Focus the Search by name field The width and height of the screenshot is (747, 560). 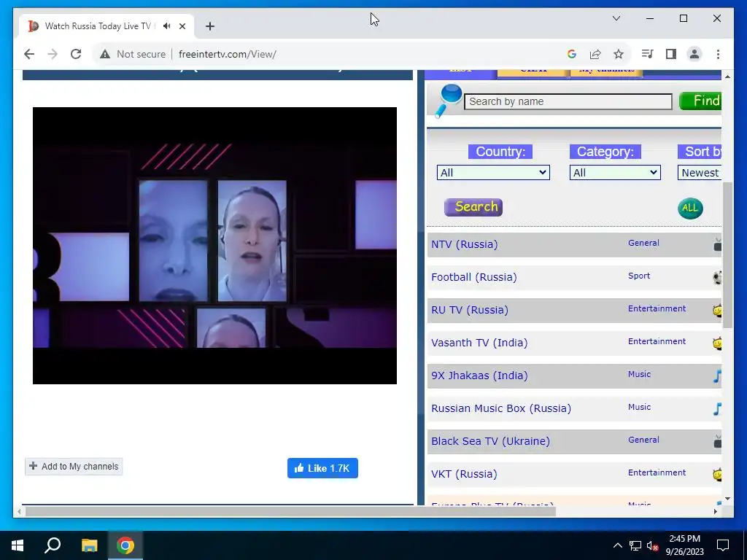coord(568,101)
